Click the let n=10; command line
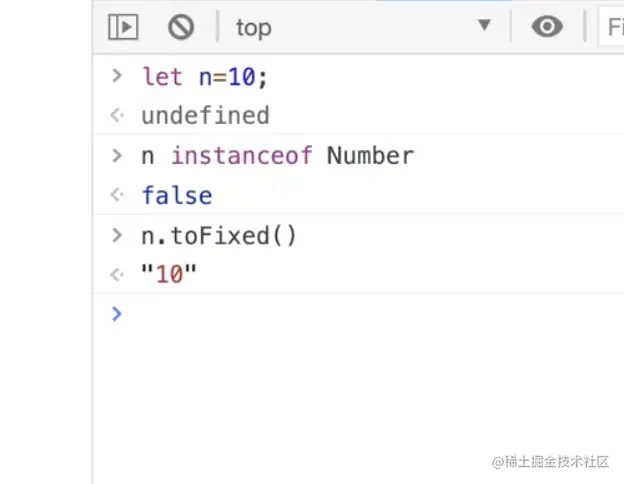The image size is (624, 484). [206, 75]
